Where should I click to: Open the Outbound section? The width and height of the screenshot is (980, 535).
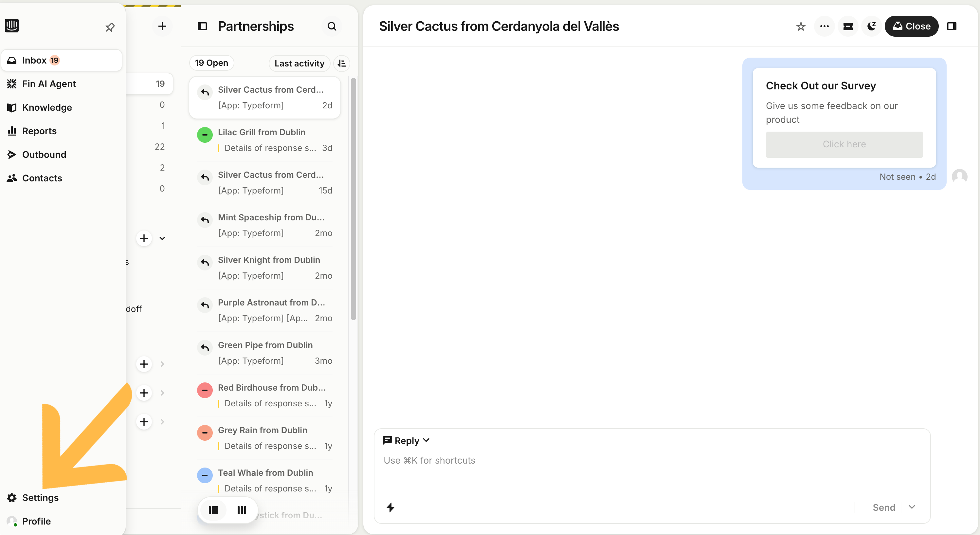point(44,155)
